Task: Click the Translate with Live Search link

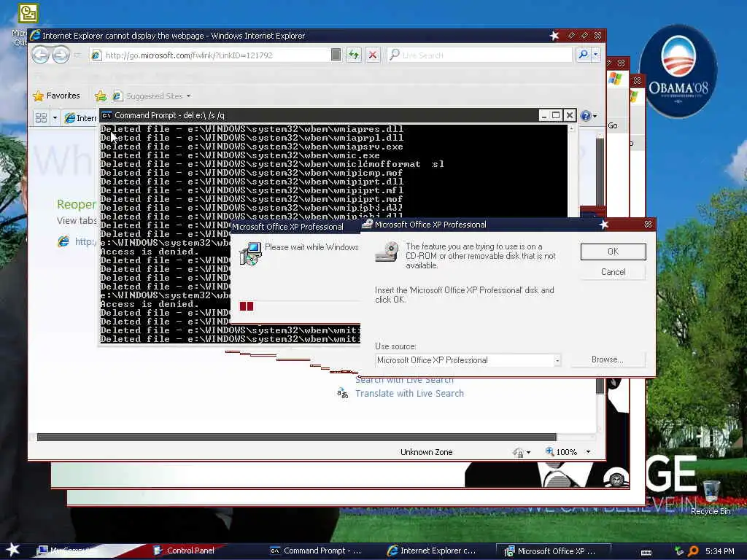Action: coord(409,393)
